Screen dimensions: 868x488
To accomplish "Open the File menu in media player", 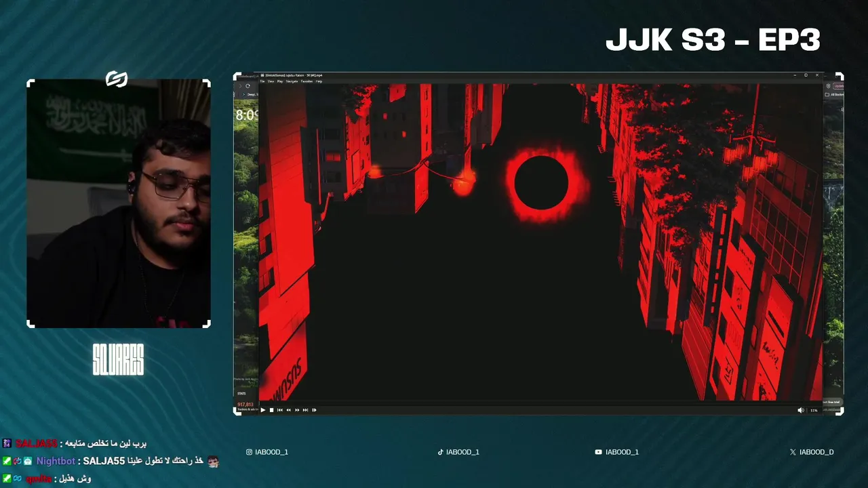I will pyautogui.click(x=262, y=81).
